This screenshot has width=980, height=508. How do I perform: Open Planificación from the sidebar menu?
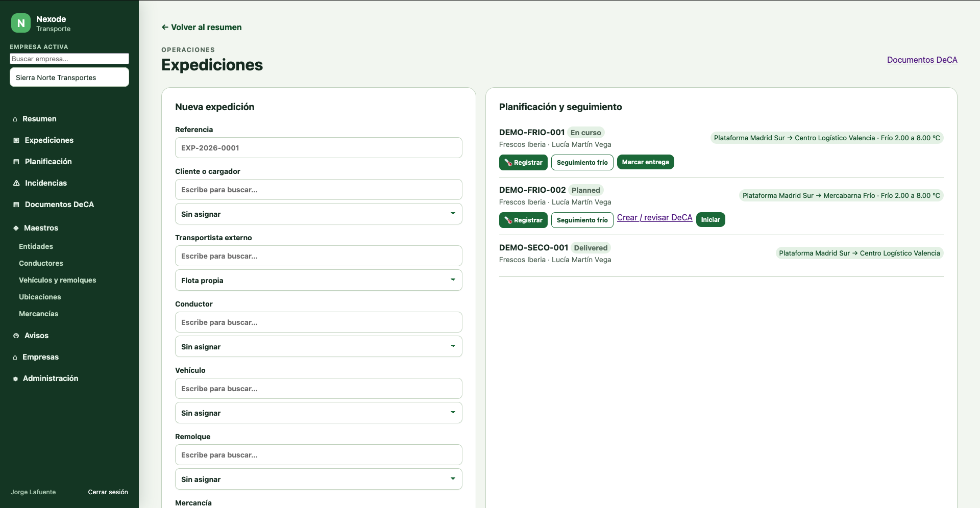[x=48, y=162]
